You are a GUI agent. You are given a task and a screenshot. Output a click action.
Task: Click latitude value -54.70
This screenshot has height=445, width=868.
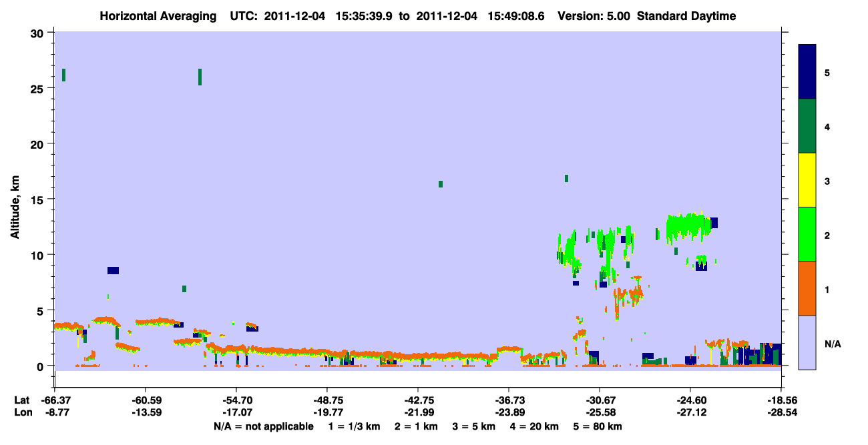point(236,400)
